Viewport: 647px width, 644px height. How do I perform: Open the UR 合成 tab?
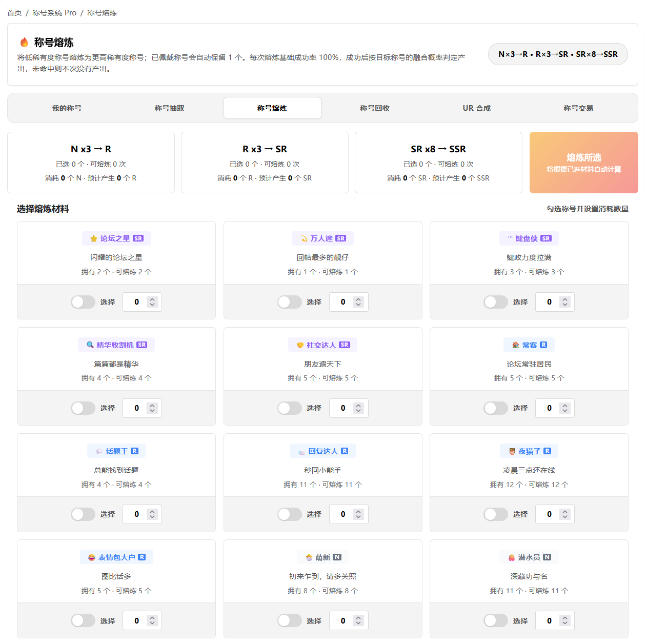[477, 108]
